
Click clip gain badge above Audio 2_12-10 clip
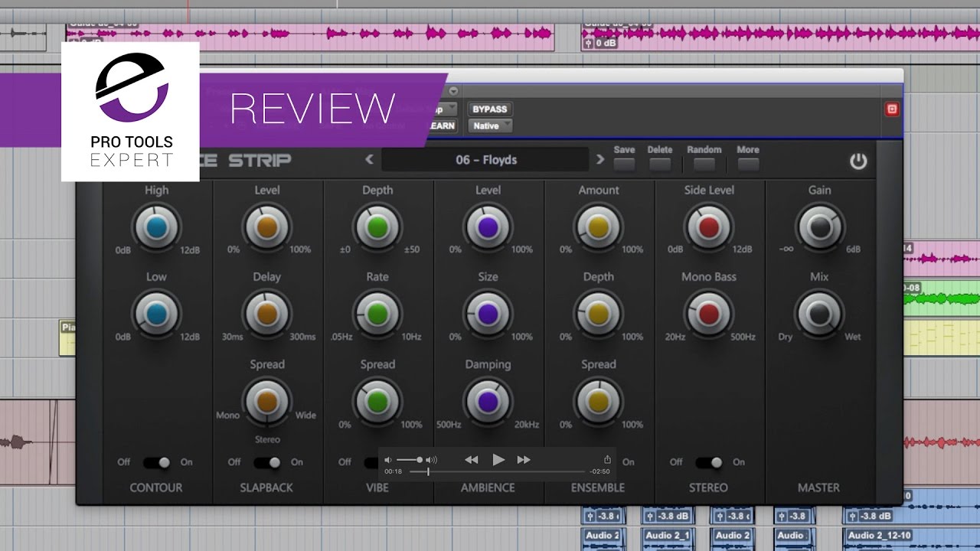point(874,516)
